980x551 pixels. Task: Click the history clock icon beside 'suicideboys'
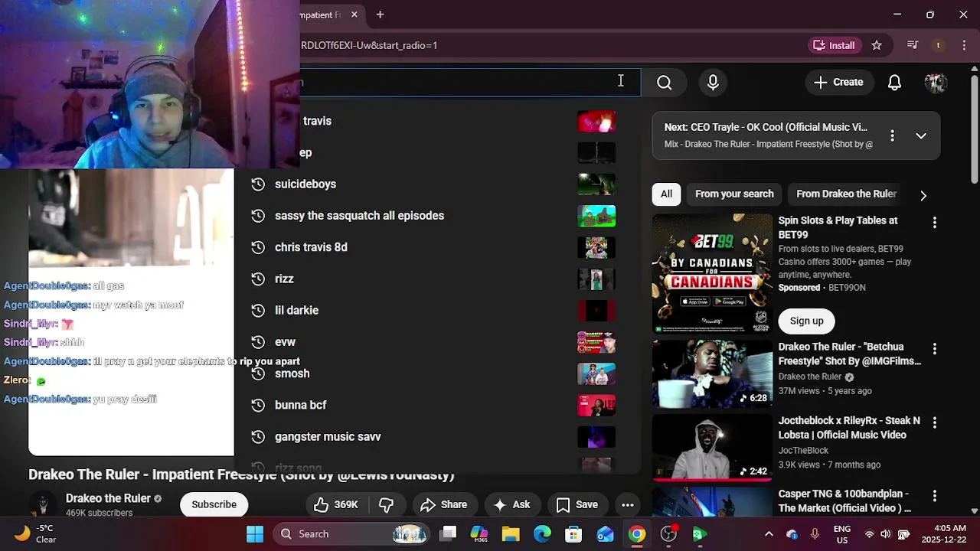258,184
